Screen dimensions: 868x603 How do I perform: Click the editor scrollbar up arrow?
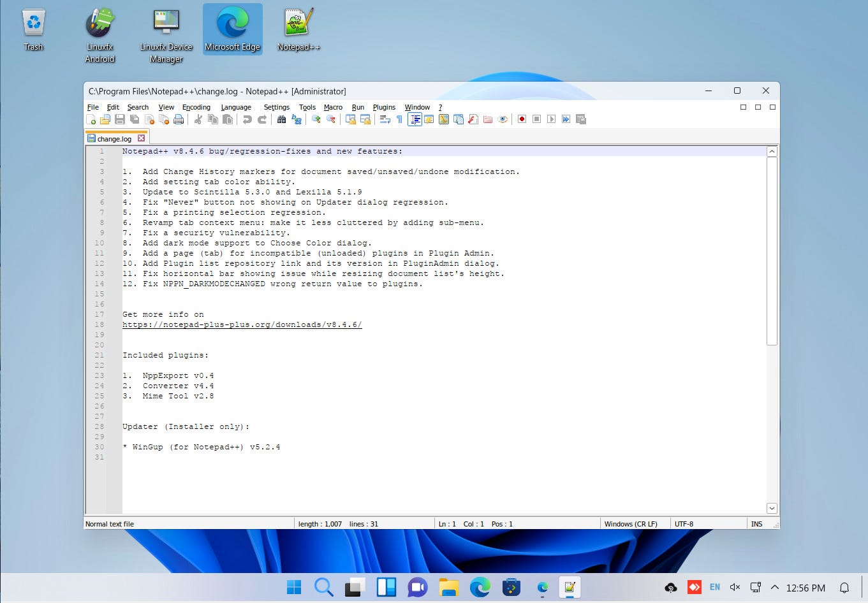coord(772,152)
